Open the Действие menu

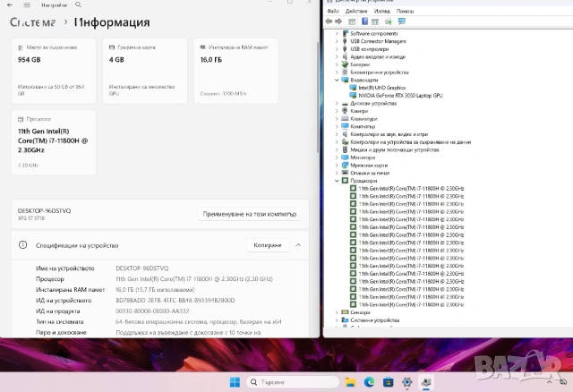[x=356, y=11]
